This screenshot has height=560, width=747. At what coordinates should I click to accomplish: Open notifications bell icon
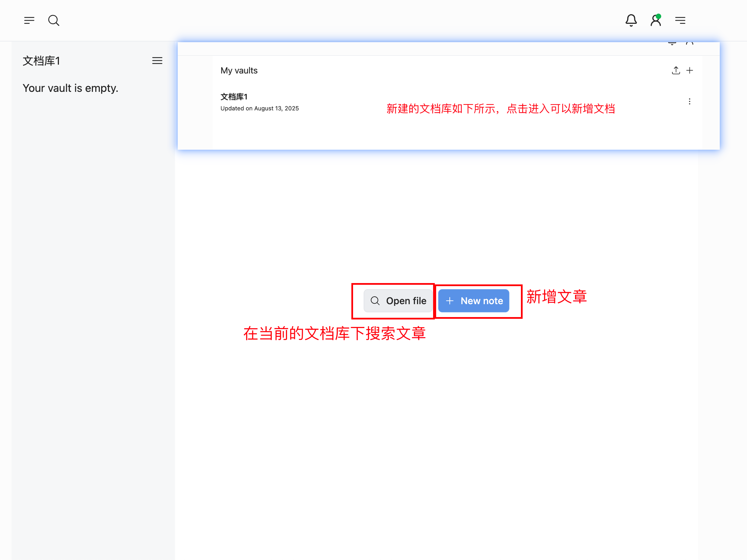pyautogui.click(x=631, y=20)
